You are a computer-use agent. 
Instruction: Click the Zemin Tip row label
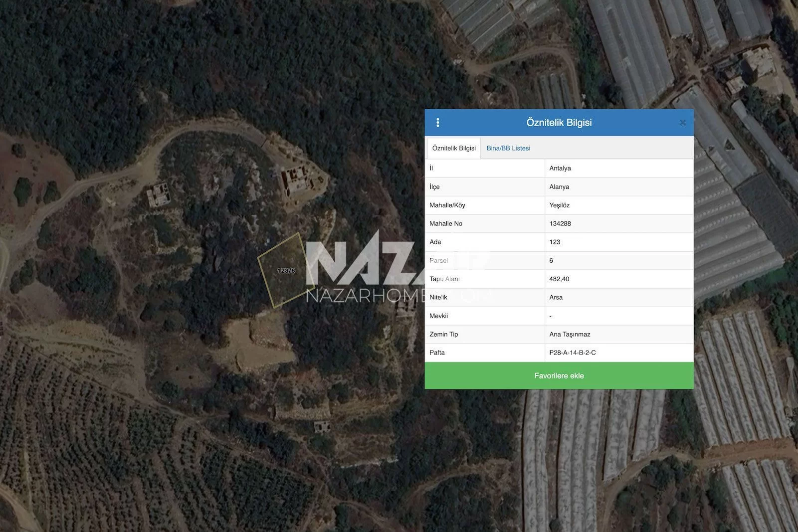(443, 334)
